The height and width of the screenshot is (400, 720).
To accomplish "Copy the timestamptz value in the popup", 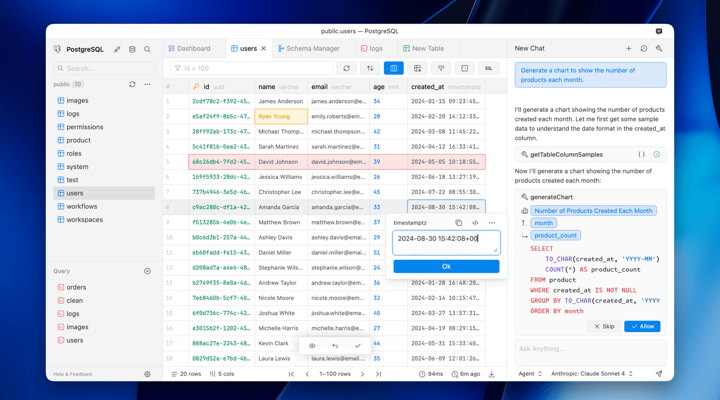I will (458, 223).
